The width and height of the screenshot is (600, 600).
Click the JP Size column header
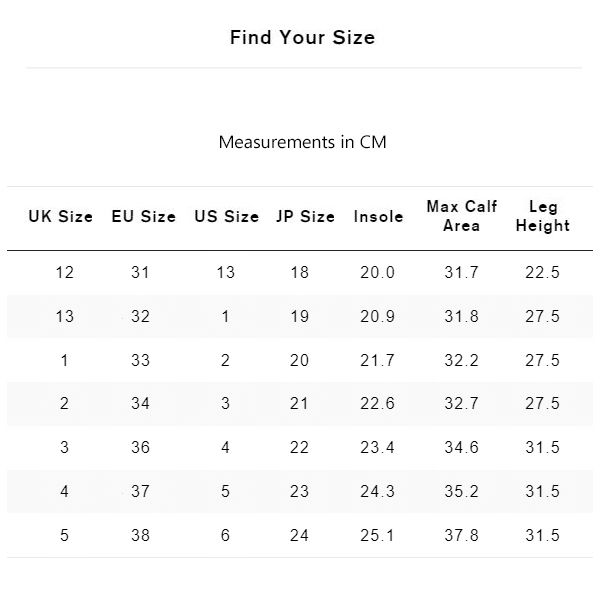(x=305, y=216)
